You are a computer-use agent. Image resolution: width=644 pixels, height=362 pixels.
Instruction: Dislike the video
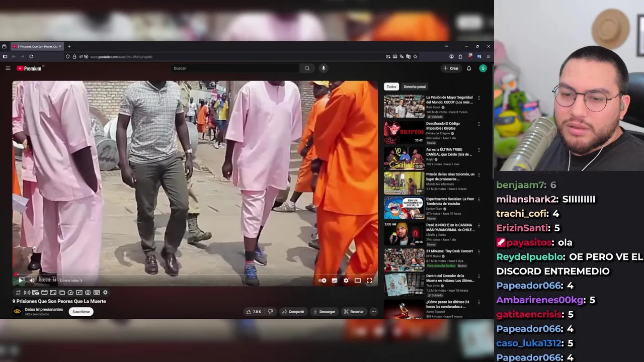[x=270, y=312]
